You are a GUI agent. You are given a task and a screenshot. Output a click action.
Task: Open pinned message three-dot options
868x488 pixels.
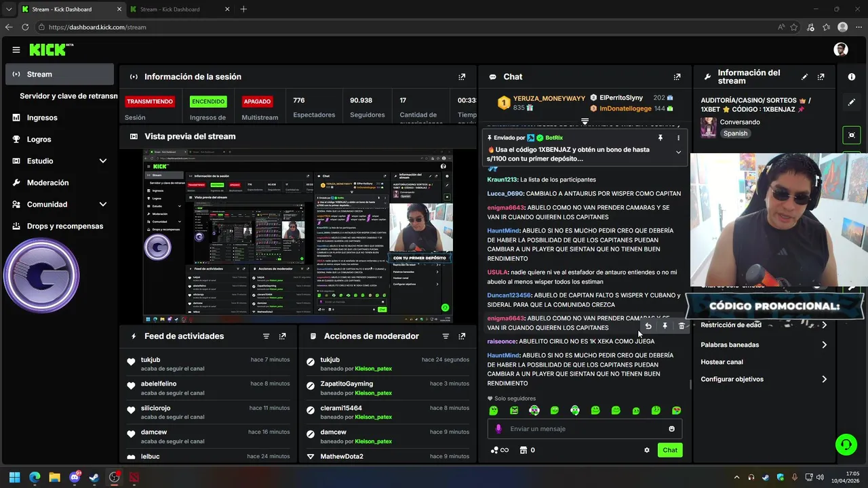point(678,138)
